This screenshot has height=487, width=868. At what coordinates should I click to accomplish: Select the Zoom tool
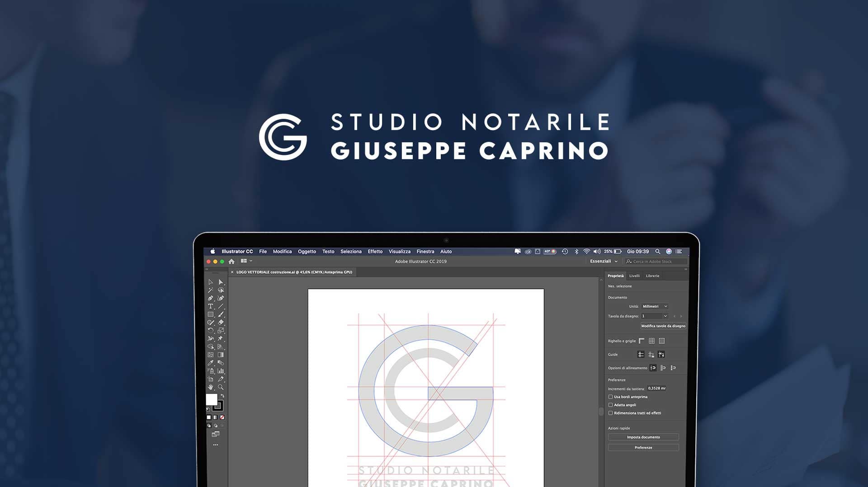click(x=221, y=387)
